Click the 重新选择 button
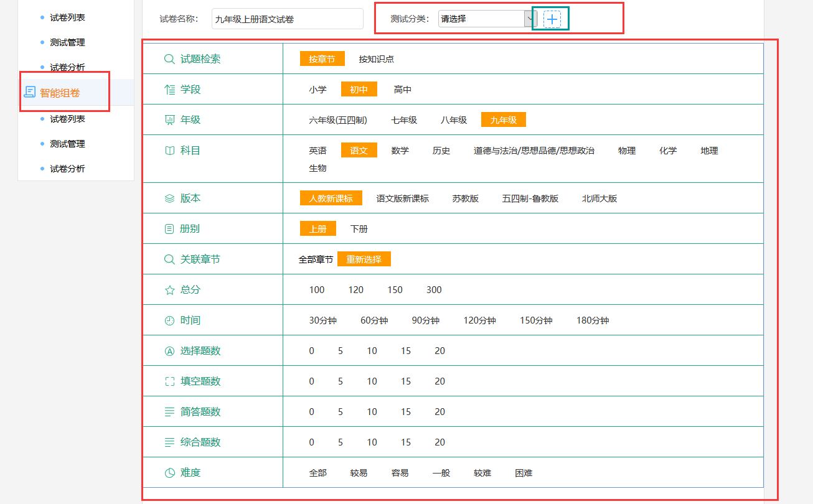Viewport: 813px width, 504px height. pyautogui.click(x=364, y=259)
